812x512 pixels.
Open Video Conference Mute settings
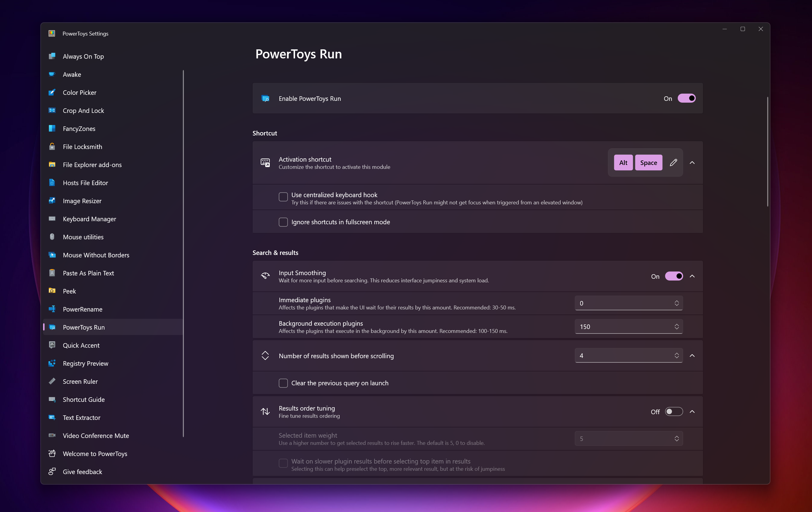click(96, 435)
